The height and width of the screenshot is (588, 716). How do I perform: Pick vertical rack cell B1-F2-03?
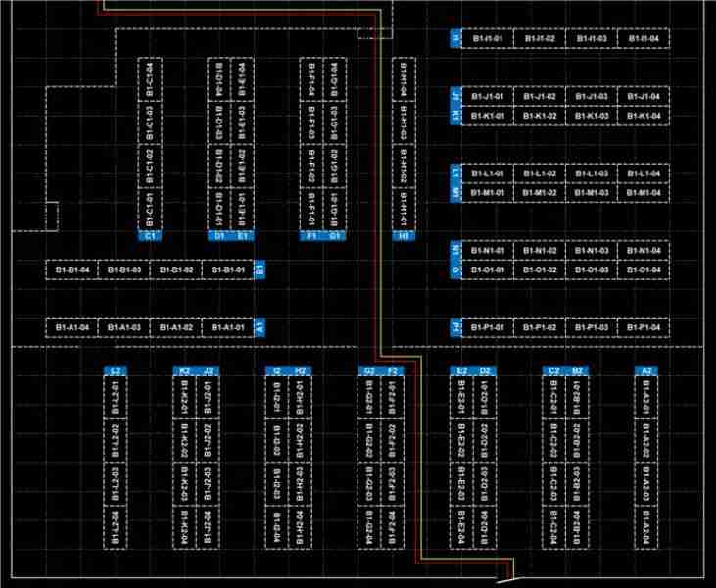pyautogui.click(x=393, y=484)
